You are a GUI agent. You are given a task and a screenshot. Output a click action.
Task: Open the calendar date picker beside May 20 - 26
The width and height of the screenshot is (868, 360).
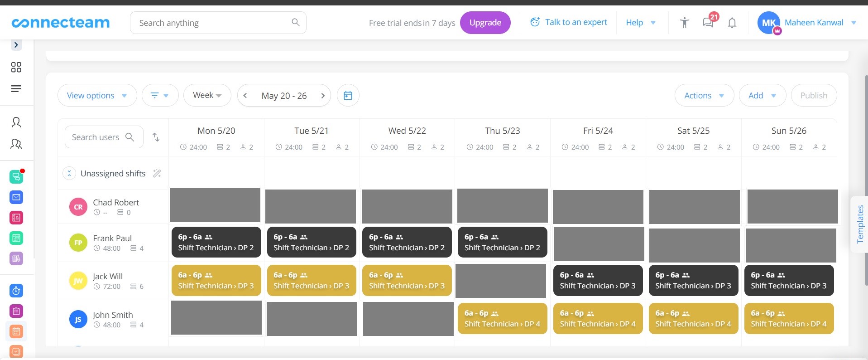348,95
